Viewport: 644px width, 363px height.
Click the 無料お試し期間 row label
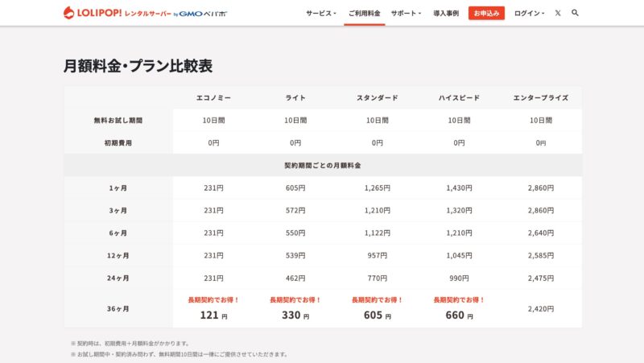point(118,120)
